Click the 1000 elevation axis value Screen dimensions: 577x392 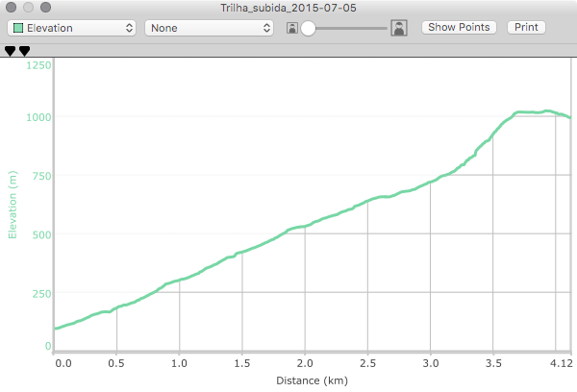coord(38,117)
